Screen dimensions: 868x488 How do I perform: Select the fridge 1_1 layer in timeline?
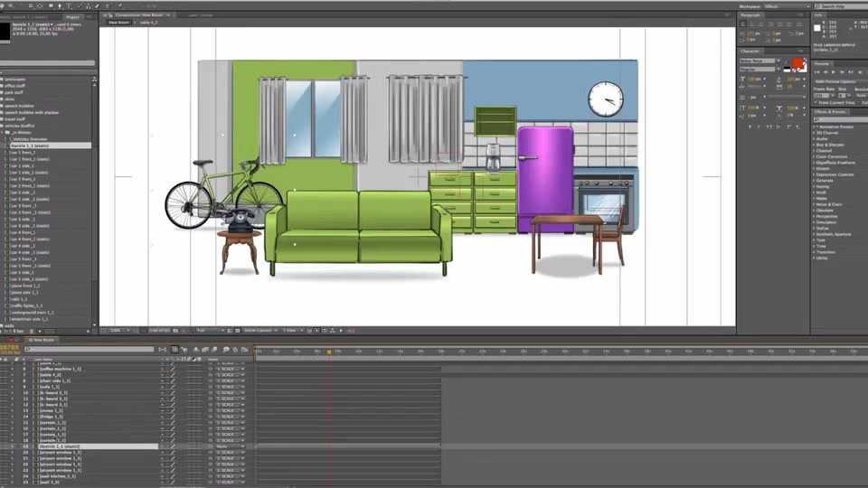tap(51, 417)
